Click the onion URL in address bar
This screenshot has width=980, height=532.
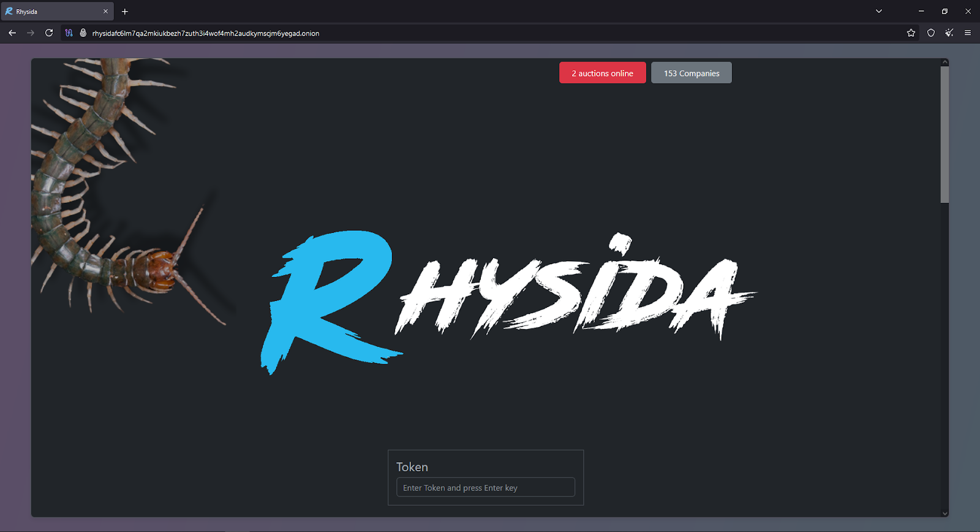[206, 34]
